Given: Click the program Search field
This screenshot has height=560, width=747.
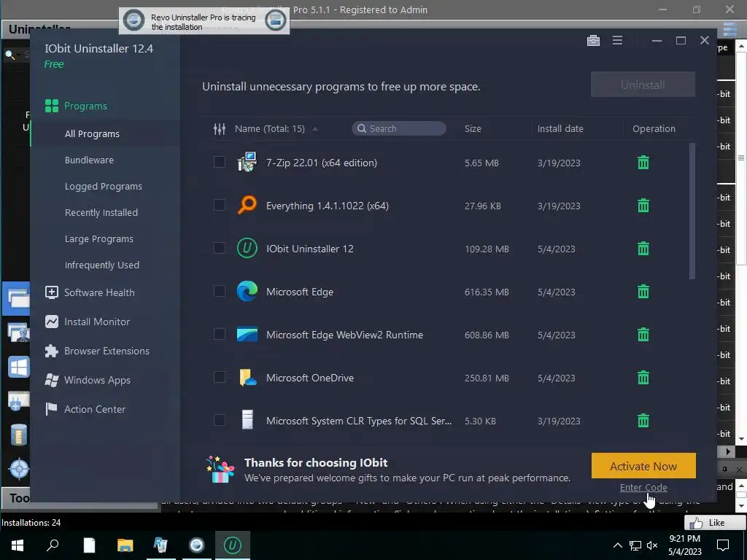Looking at the screenshot, I should pos(399,128).
